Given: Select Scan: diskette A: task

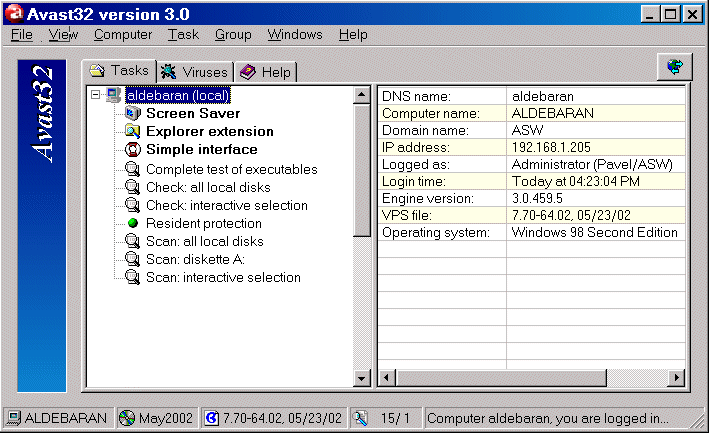Looking at the screenshot, I should tap(195, 259).
